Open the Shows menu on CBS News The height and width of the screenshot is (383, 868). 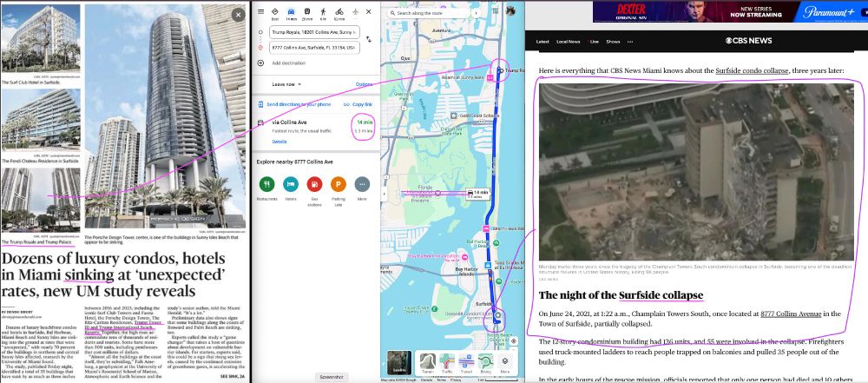[613, 42]
